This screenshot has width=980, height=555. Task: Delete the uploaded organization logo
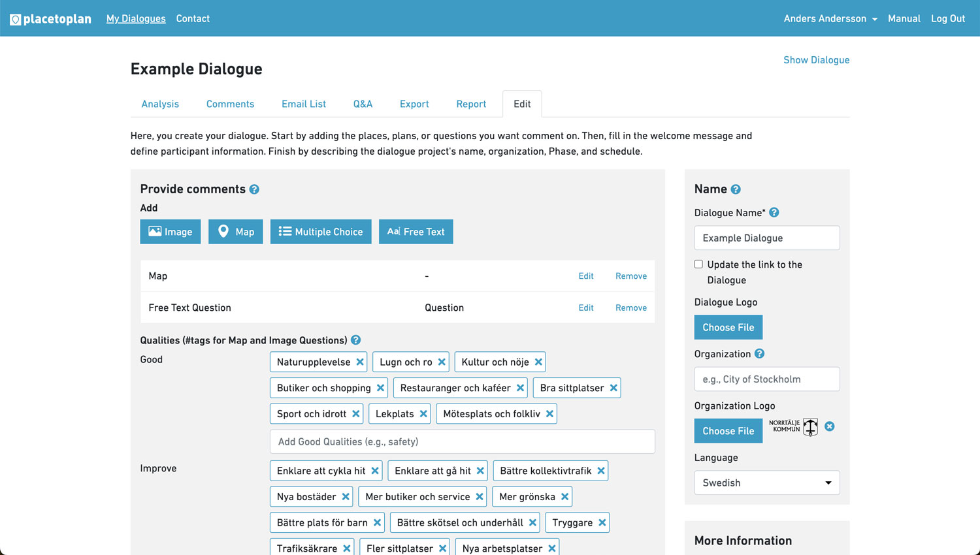[x=830, y=426]
